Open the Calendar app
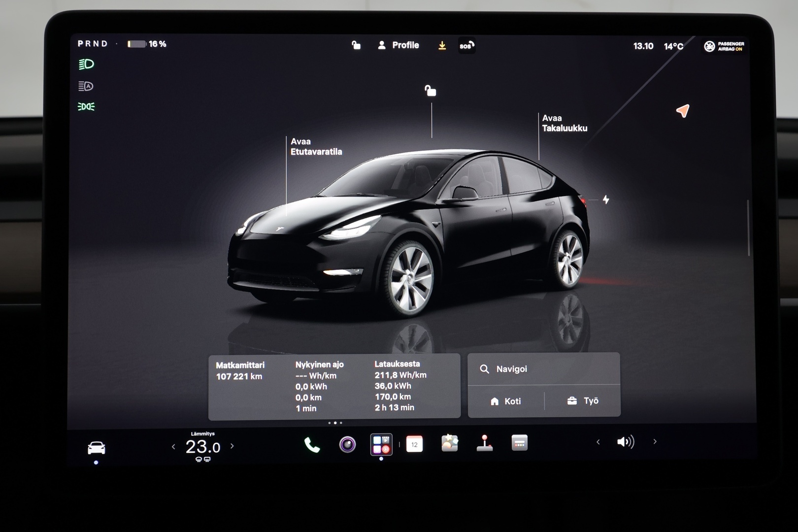The height and width of the screenshot is (532, 798). click(x=414, y=444)
